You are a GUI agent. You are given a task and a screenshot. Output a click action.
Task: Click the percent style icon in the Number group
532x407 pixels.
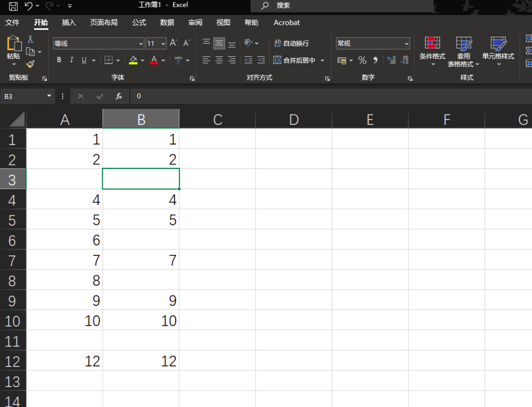362,60
